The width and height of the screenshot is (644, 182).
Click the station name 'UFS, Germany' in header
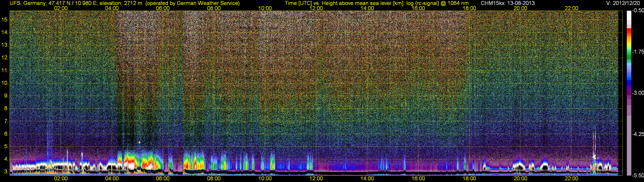coord(27,3)
